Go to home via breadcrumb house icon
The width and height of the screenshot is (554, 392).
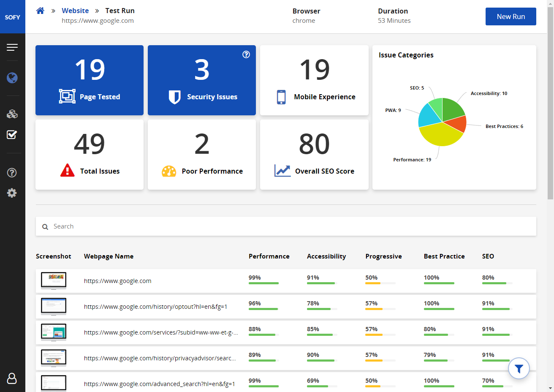(40, 11)
